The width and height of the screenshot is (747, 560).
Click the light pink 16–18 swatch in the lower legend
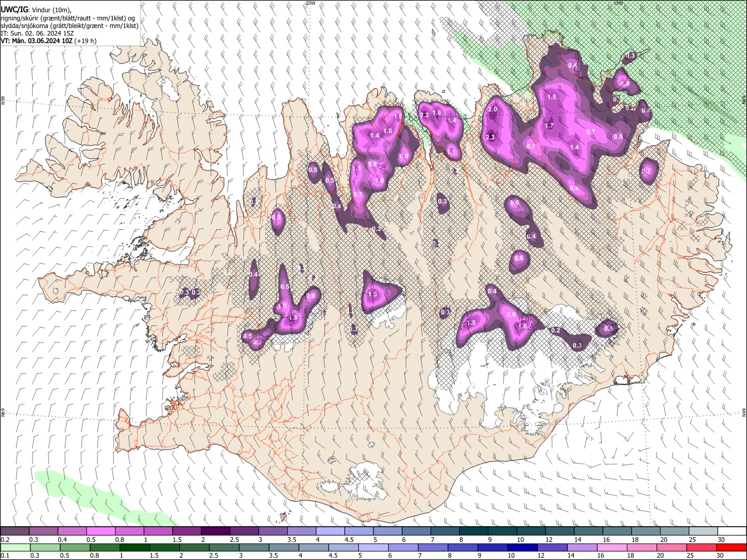610,547
